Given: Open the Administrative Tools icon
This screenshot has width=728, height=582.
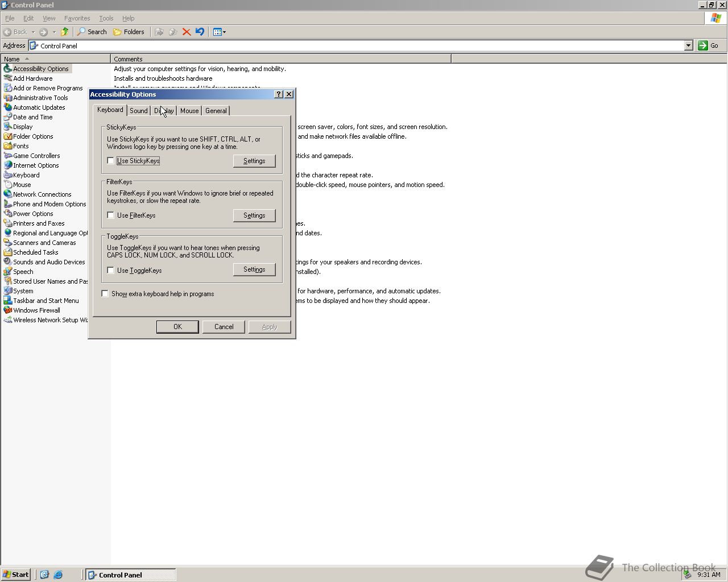Looking at the screenshot, I should [7, 98].
